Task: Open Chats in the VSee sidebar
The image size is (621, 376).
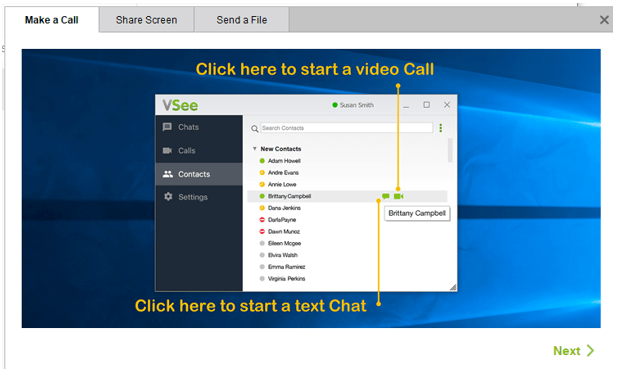Action: point(199,127)
